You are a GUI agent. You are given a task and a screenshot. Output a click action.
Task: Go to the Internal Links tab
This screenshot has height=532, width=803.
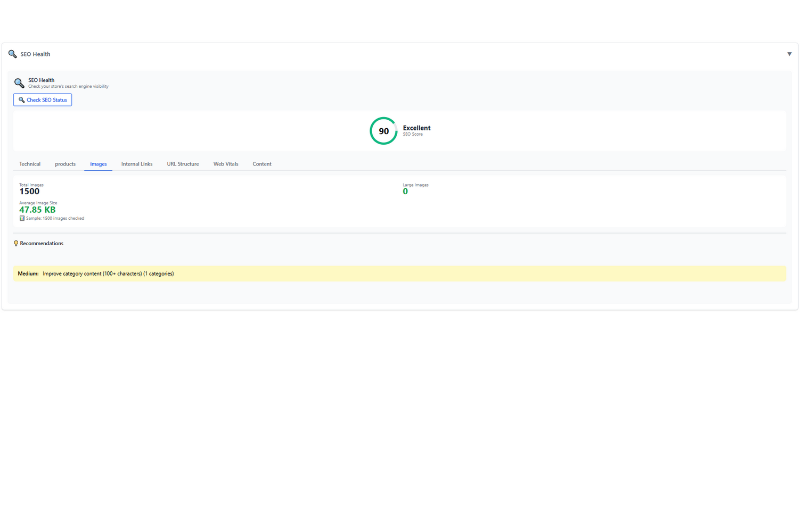(x=137, y=164)
